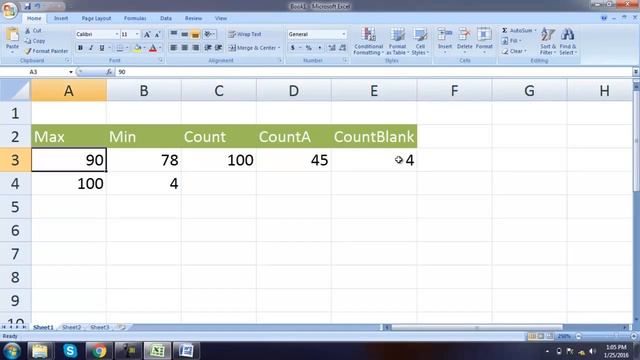Open the Fill options
The image size is (640, 360).
(x=511, y=41)
